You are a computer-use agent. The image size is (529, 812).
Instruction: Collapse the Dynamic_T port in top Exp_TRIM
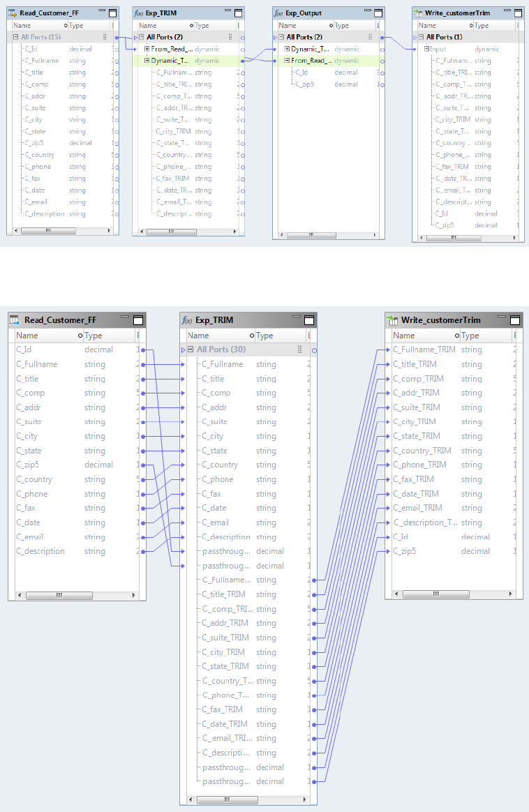147,61
